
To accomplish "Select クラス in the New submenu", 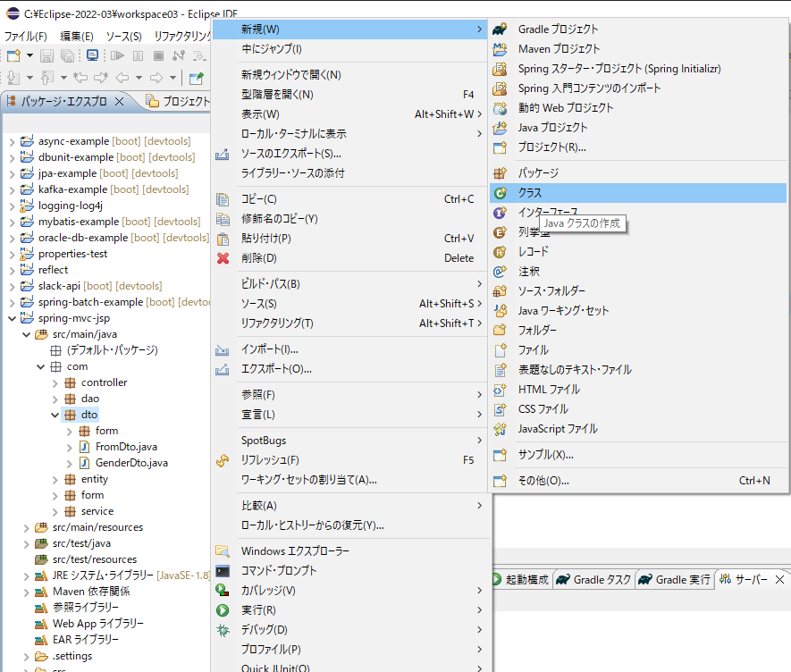I will 637,193.
